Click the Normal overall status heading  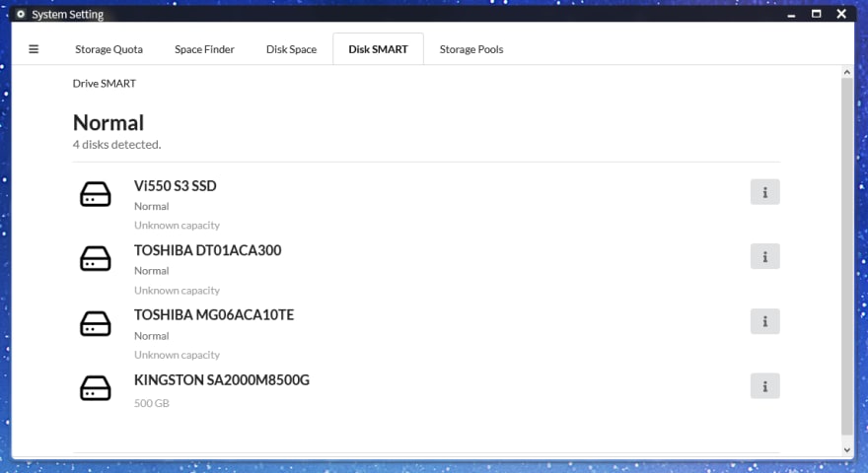click(x=108, y=123)
